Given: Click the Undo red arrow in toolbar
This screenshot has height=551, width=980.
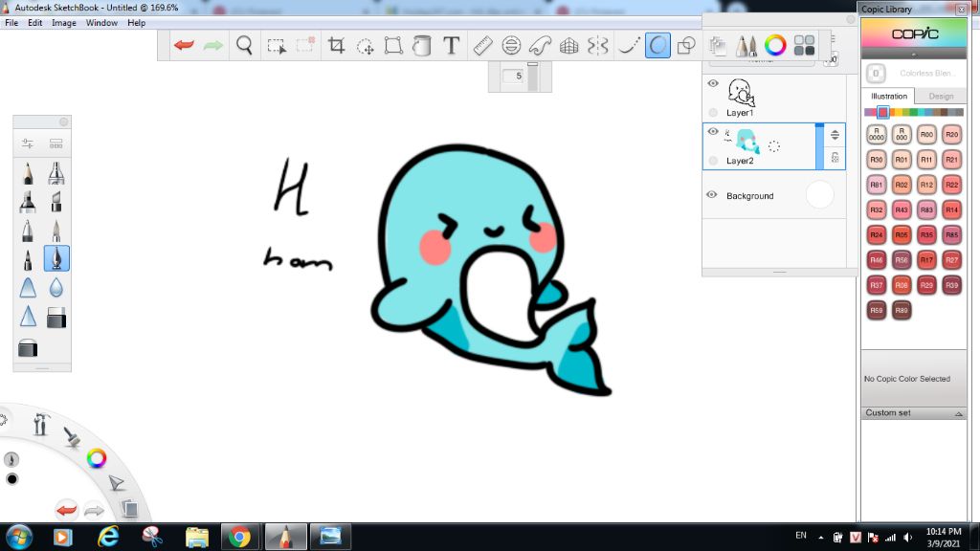Looking at the screenshot, I should (x=184, y=45).
